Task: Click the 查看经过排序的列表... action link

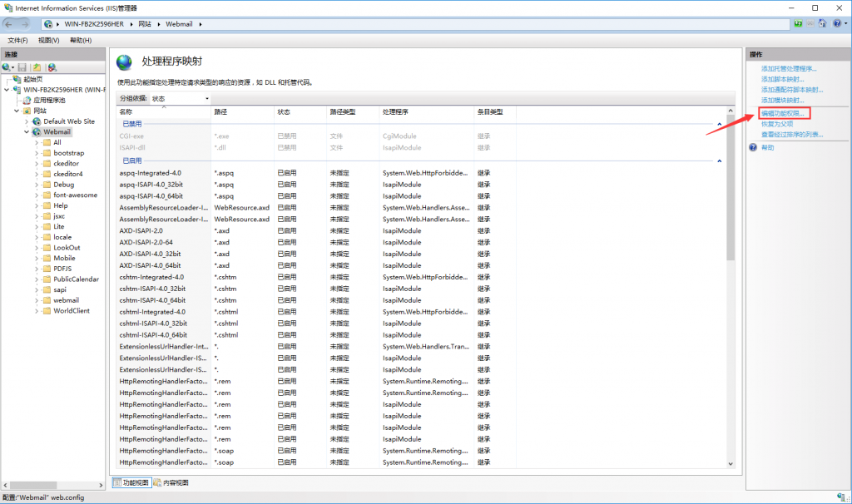Action: point(792,135)
